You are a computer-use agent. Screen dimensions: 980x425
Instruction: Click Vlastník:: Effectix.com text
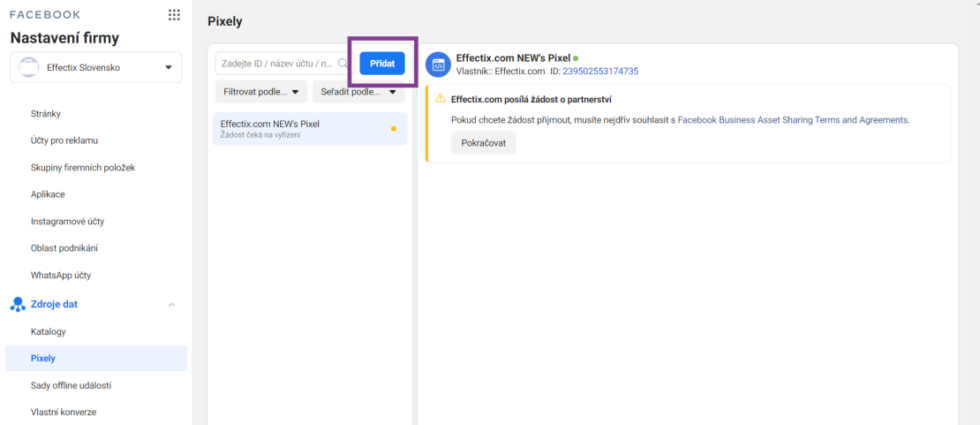(501, 72)
